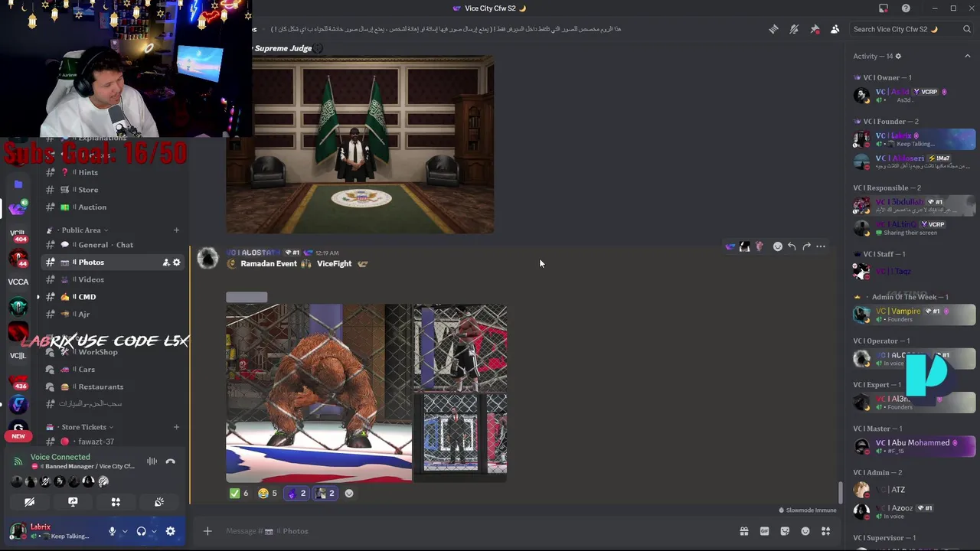
Task: Open VC | Vampire member profile
Action: 914,315
